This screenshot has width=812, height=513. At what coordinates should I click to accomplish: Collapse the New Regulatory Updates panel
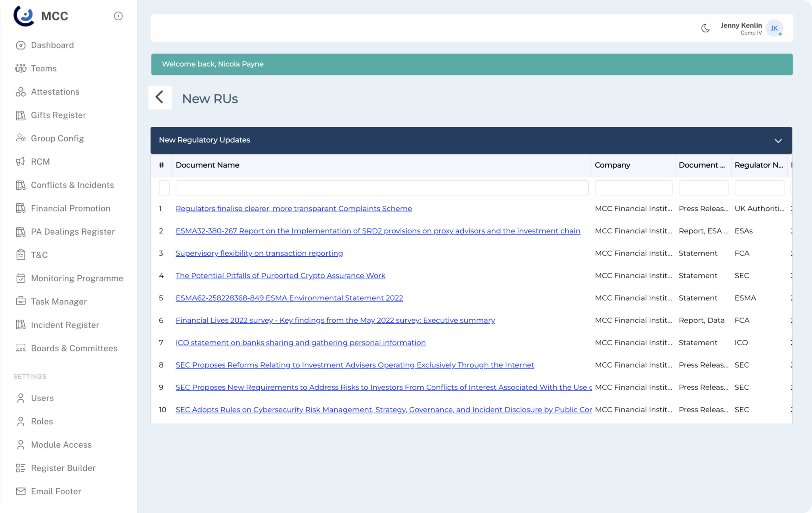pyautogui.click(x=778, y=140)
